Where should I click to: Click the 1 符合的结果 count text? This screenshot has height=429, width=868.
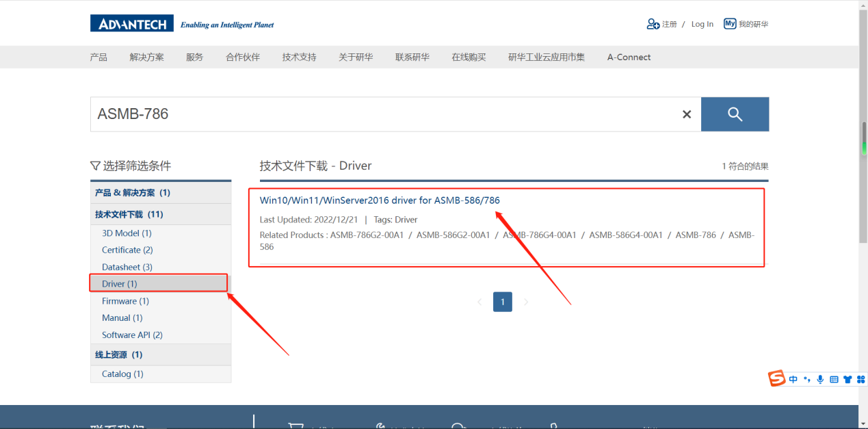click(745, 166)
